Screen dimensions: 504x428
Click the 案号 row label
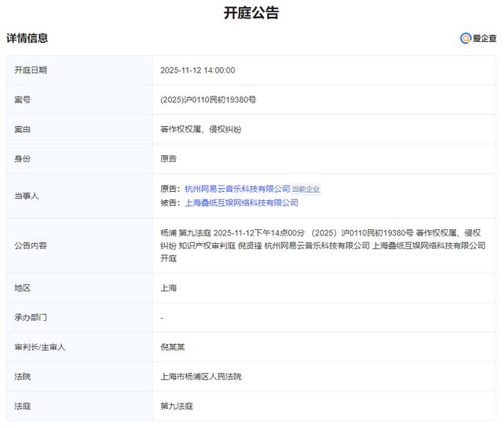23,100
